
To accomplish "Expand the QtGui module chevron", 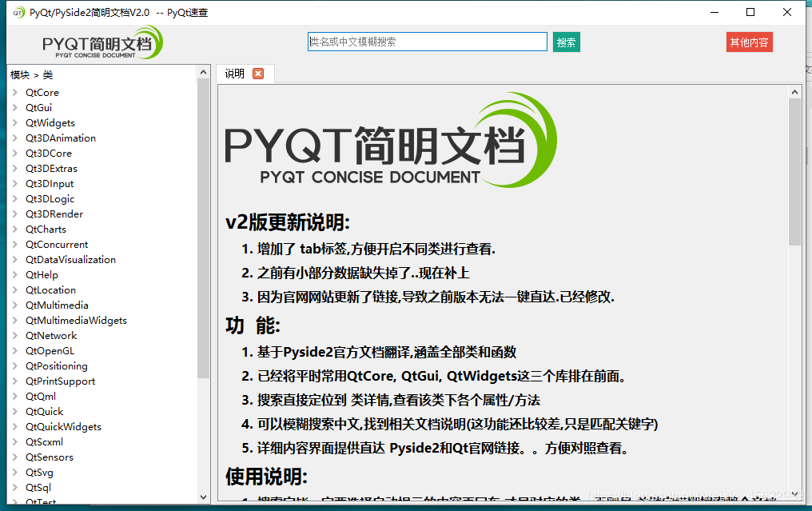I will click(15, 107).
